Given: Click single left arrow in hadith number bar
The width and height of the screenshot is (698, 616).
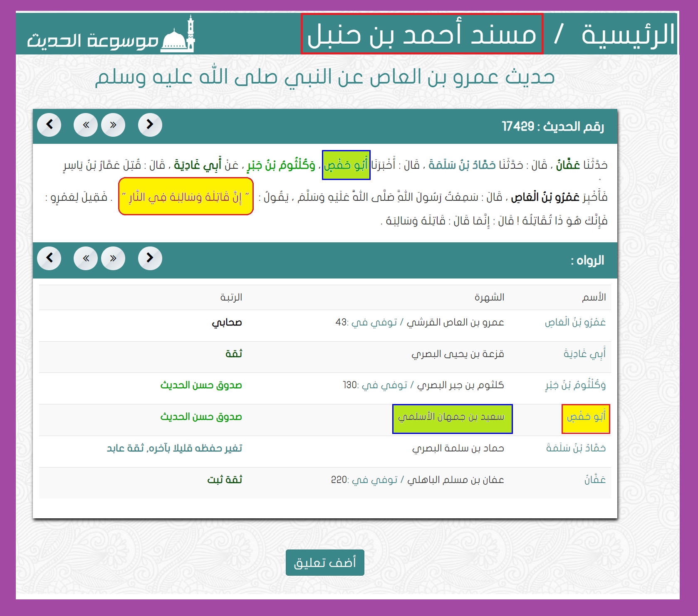Looking at the screenshot, I should [x=49, y=125].
